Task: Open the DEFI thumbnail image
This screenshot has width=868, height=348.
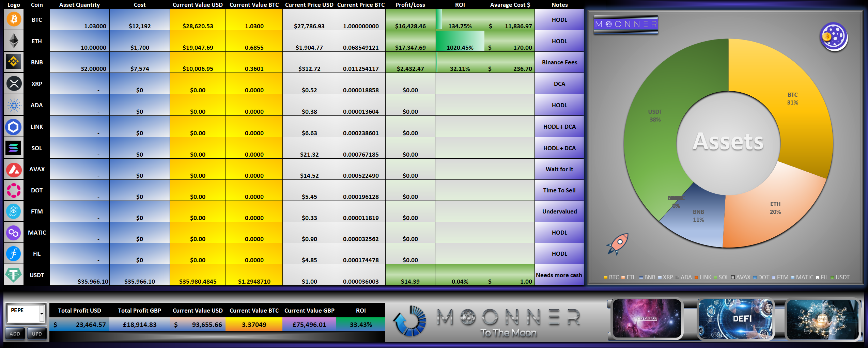Action: tap(736, 319)
